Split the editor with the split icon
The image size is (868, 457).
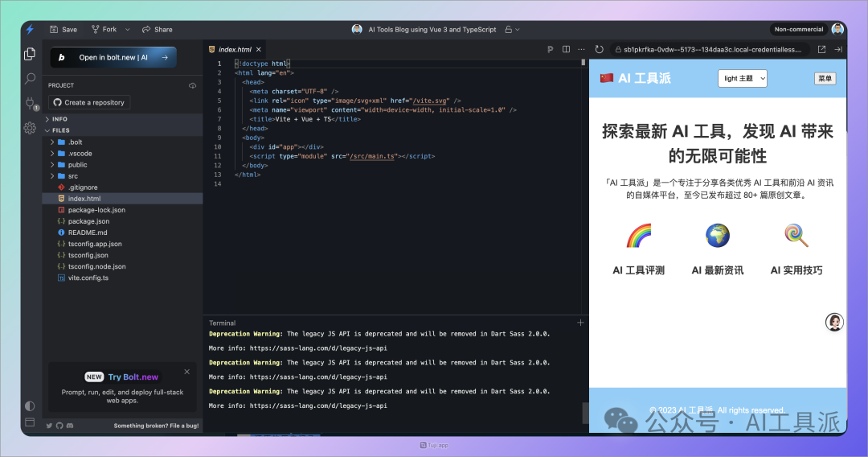click(x=566, y=49)
